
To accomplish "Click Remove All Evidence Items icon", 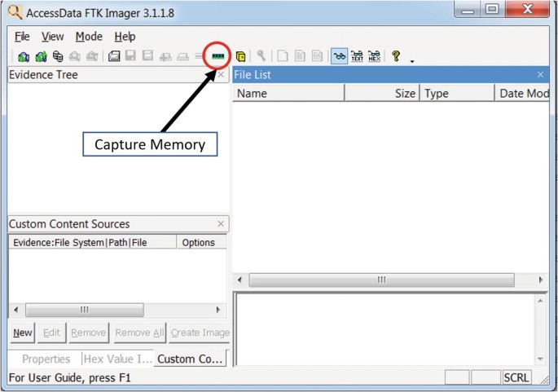I will (92, 56).
